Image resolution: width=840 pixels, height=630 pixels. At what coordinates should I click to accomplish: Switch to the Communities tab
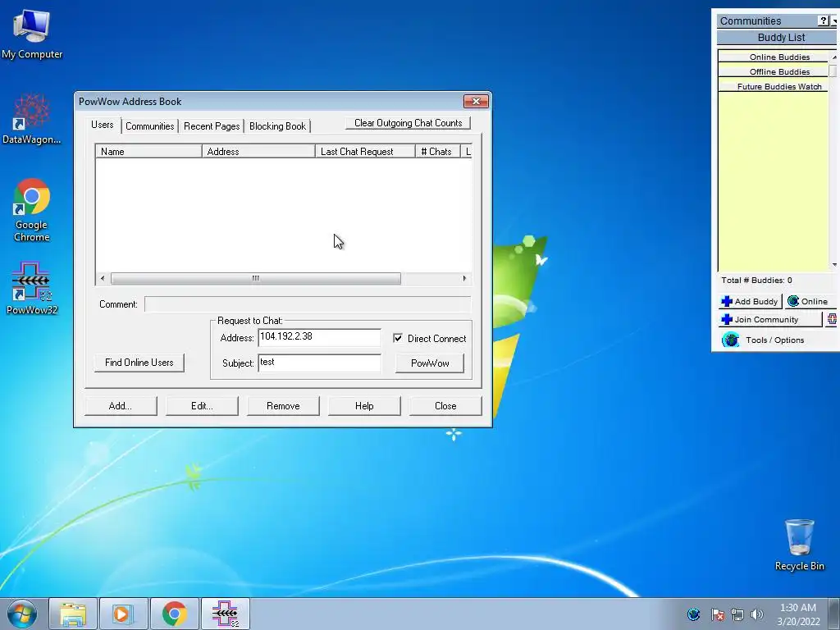coord(149,126)
